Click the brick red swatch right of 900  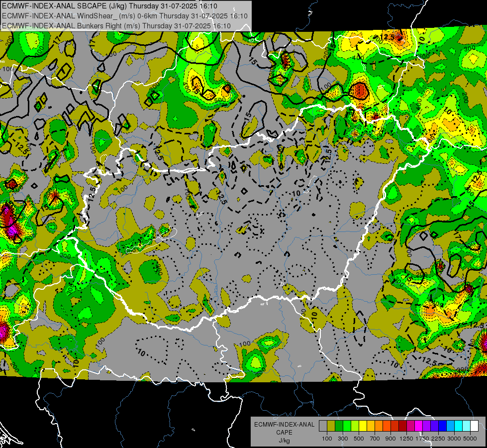click(x=395, y=426)
